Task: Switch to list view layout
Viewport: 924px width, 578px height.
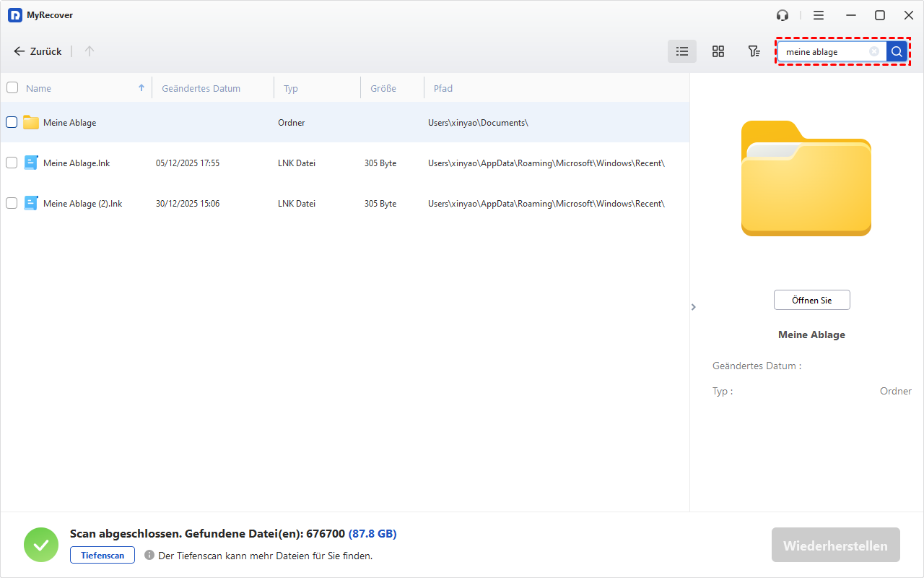Action: [x=682, y=51]
